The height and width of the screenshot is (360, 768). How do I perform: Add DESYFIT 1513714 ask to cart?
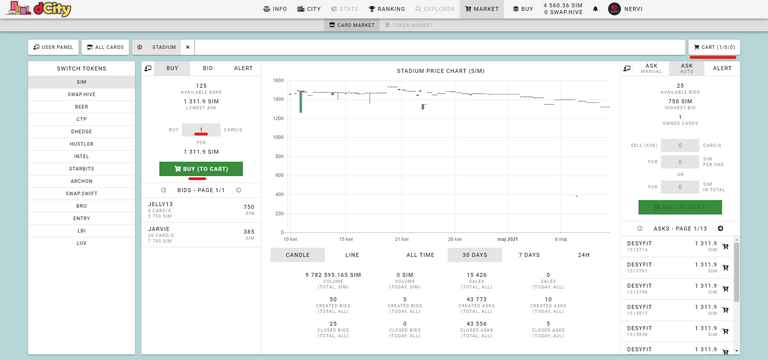tap(725, 246)
